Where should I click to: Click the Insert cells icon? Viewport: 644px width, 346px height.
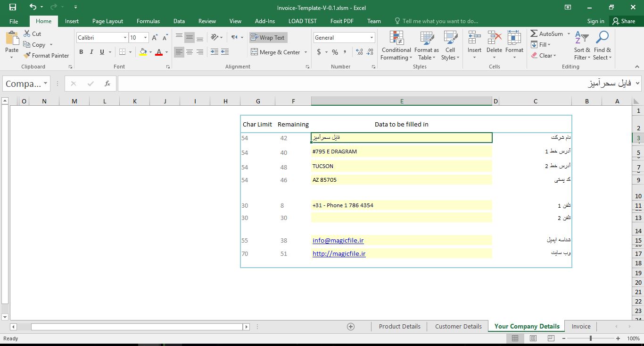coord(474,39)
